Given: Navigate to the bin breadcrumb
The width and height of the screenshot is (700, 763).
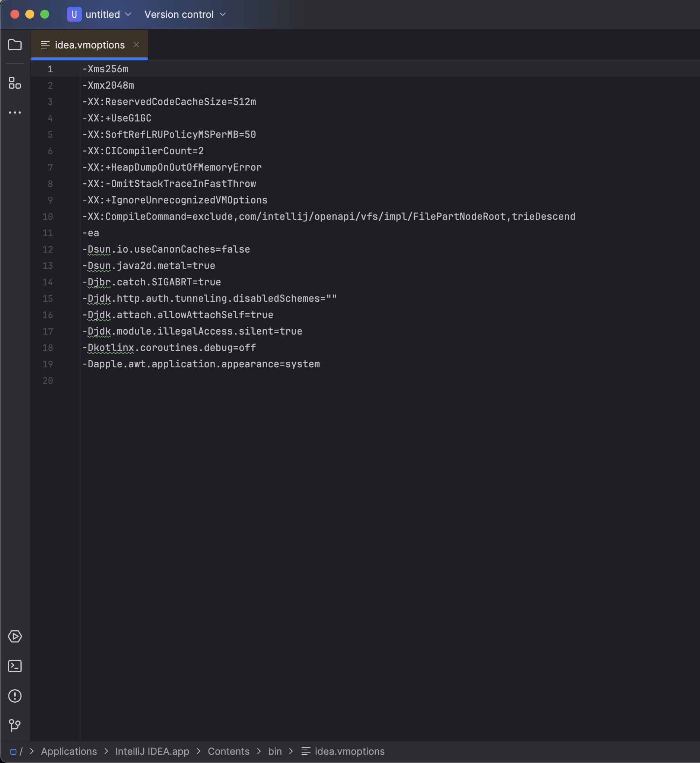Looking at the screenshot, I should point(275,751).
